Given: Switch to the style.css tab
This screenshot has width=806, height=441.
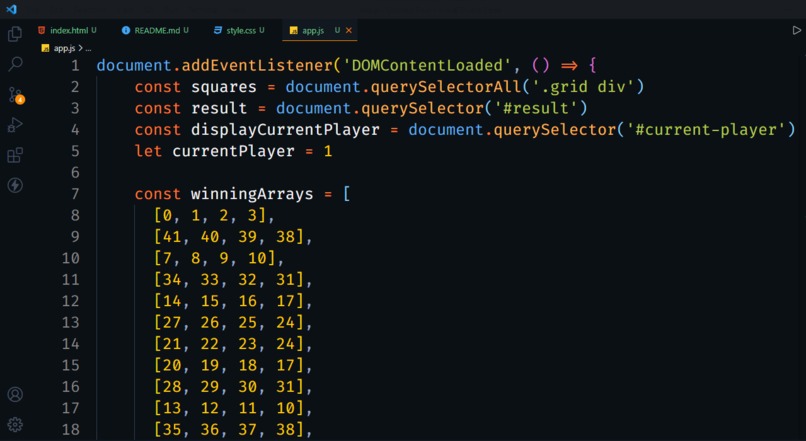Looking at the screenshot, I should point(239,30).
